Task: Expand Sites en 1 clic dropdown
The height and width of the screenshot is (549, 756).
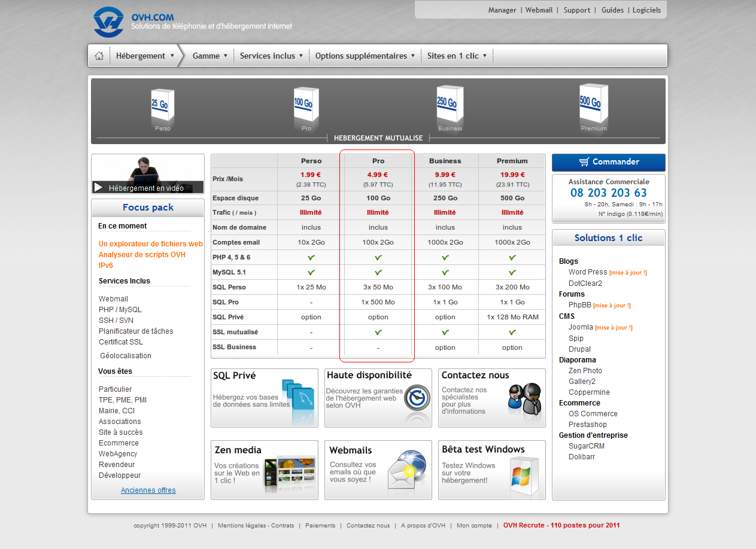Action: pos(457,56)
